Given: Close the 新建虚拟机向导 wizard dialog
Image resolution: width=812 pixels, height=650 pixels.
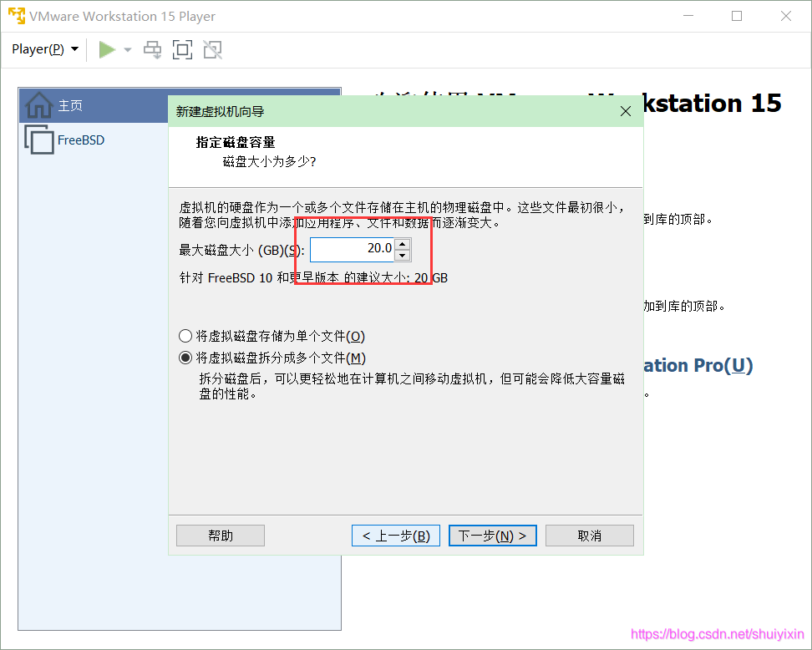Looking at the screenshot, I should 626,111.
